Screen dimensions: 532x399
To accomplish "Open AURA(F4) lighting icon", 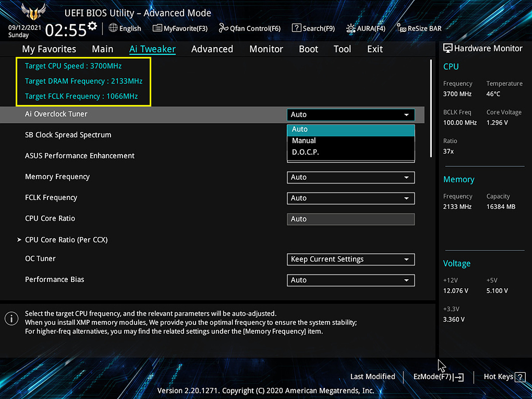I will (351, 28).
